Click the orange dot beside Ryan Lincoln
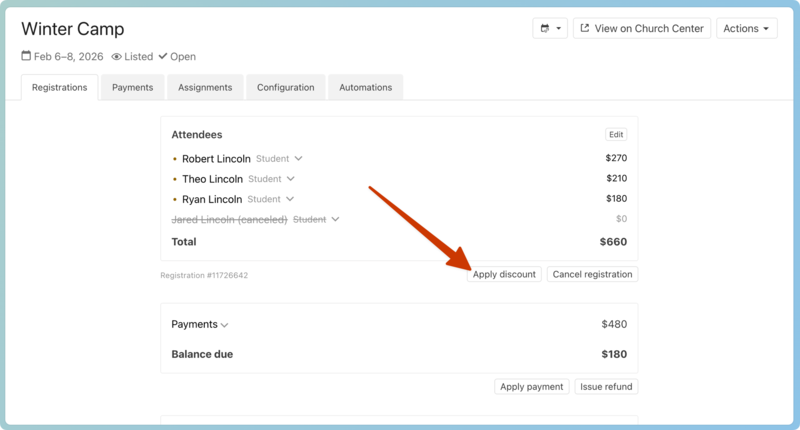800x430 pixels. point(175,200)
